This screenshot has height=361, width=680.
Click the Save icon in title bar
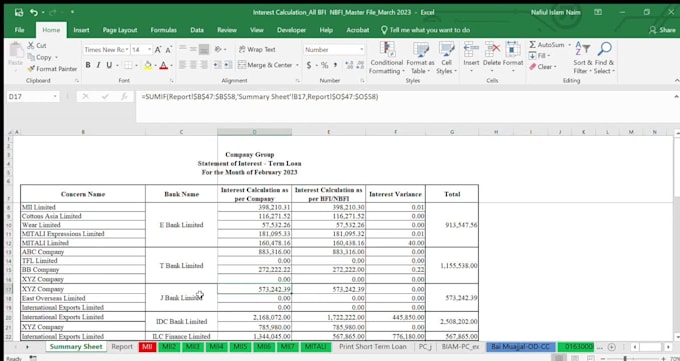[x=19, y=12]
